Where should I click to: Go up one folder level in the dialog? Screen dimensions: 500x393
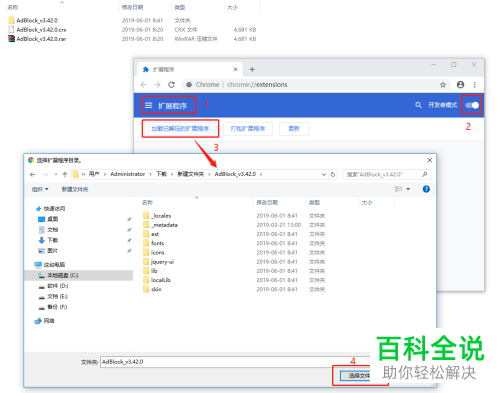65,174
